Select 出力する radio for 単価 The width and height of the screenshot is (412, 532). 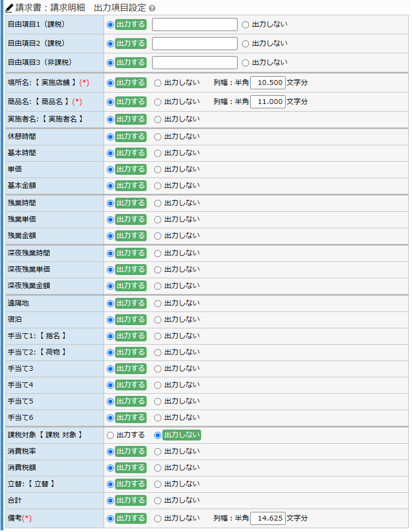pyautogui.click(x=111, y=170)
